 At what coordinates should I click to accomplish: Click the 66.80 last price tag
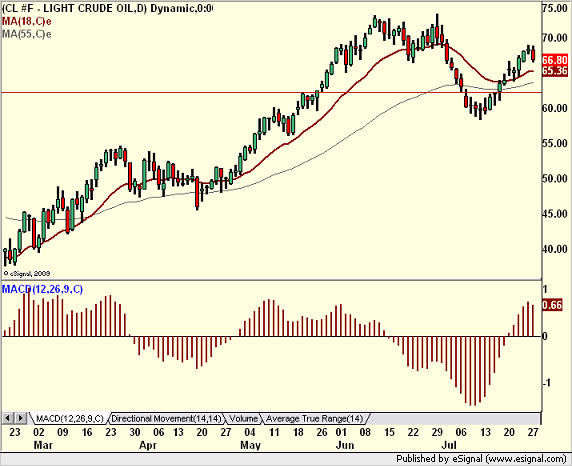pyautogui.click(x=555, y=59)
